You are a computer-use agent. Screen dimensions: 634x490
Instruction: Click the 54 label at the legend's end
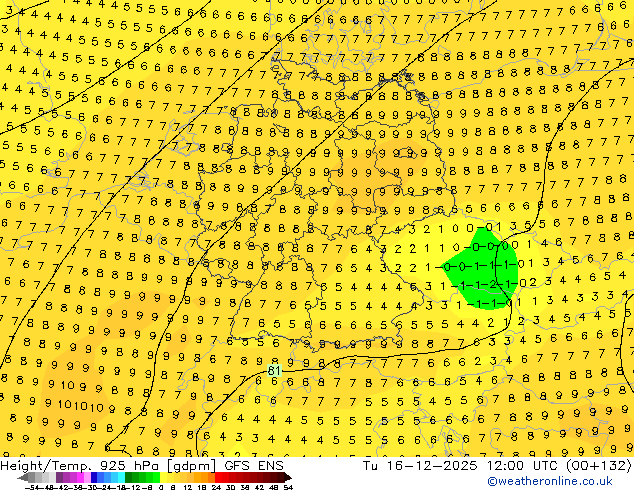click(288, 487)
